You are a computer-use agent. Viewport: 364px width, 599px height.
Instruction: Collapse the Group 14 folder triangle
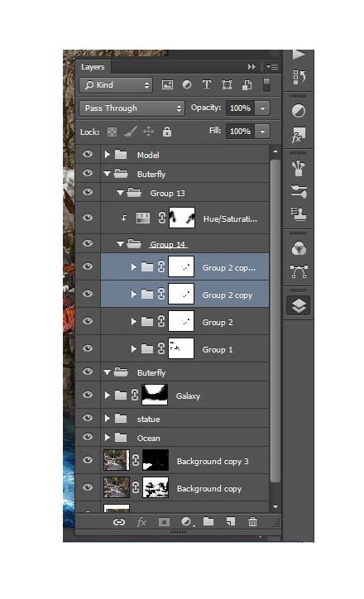[x=120, y=244]
